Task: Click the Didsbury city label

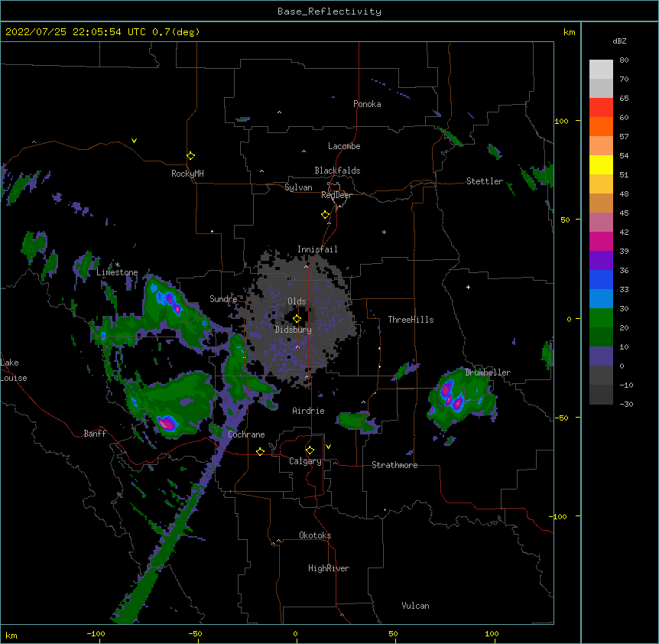Action: point(294,330)
